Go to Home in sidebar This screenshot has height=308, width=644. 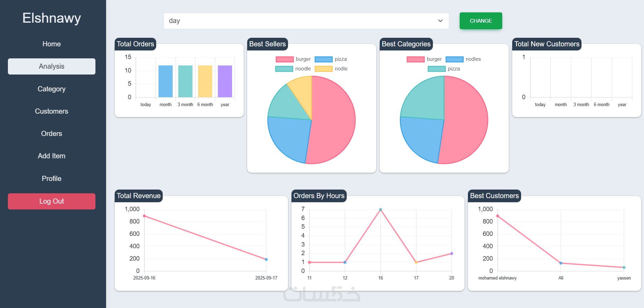click(x=51, y=44)
